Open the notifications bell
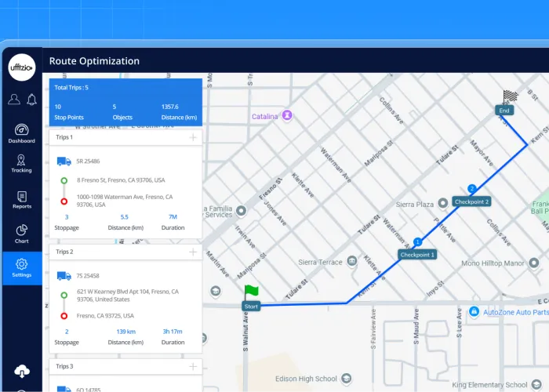The height and width of the screenshot is (392, 549). pyautogui.click(x=32, y=100)
